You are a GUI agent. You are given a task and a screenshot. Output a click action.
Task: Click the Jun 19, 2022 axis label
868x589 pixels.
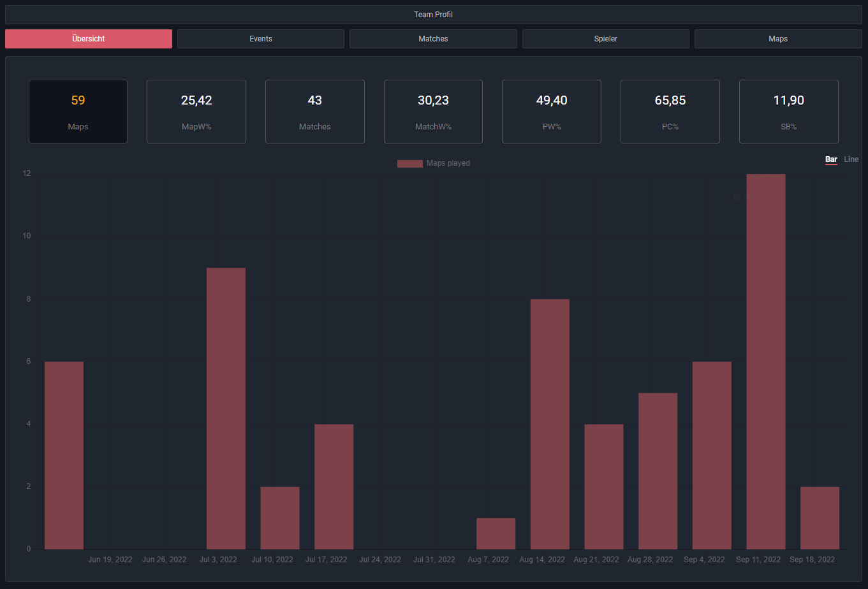pyautogui.click(x=110, y=560)
